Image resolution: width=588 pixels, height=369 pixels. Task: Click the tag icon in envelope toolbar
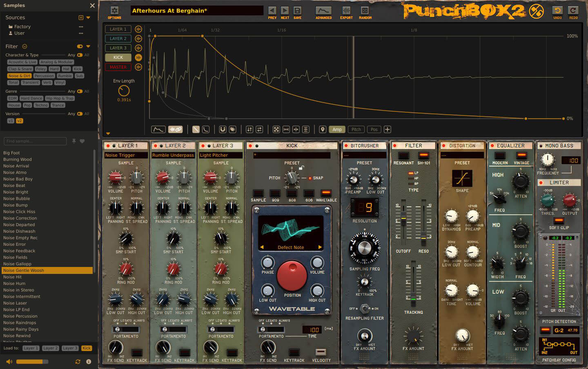(x=232, y=129)
